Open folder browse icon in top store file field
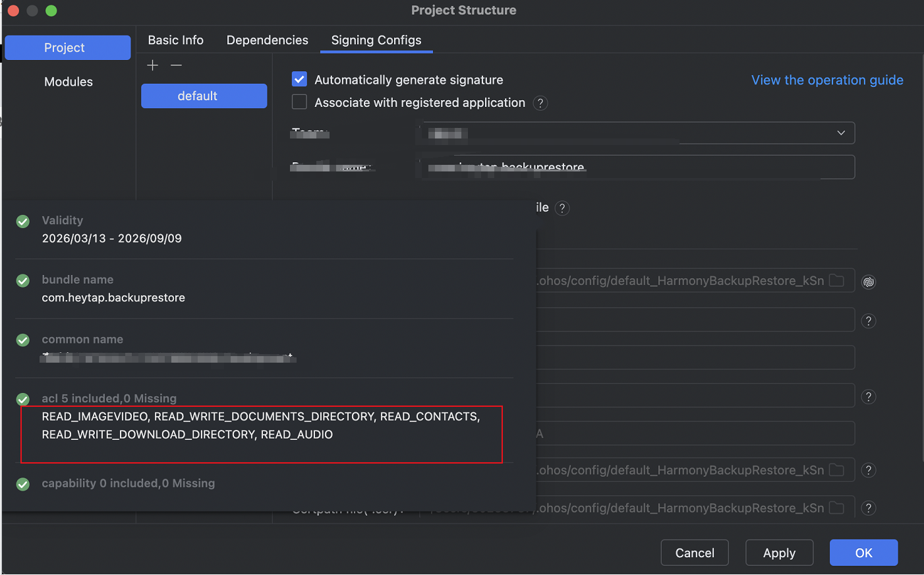This screenshot has height=575, width=924. pos(836,280)
